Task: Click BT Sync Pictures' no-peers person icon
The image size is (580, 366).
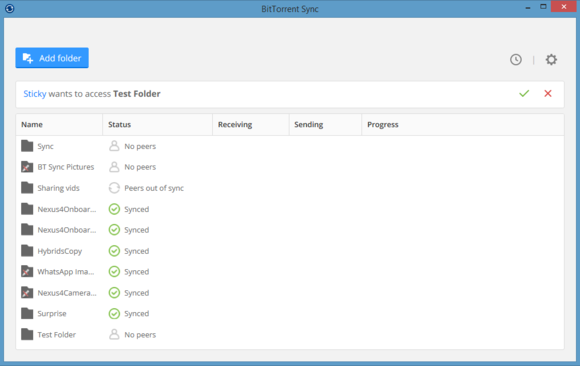Action: pos(114,167)
